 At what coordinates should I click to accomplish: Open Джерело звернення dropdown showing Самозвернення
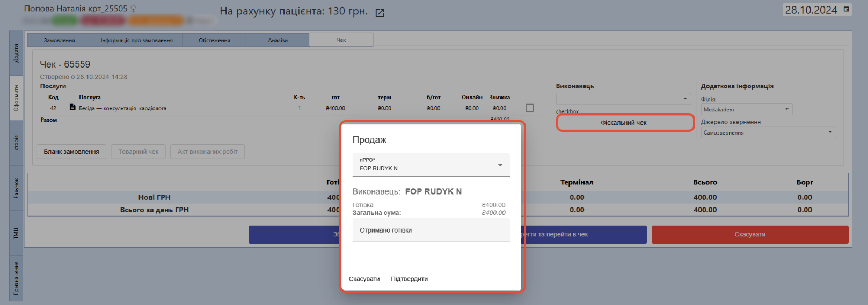[768, 132]
